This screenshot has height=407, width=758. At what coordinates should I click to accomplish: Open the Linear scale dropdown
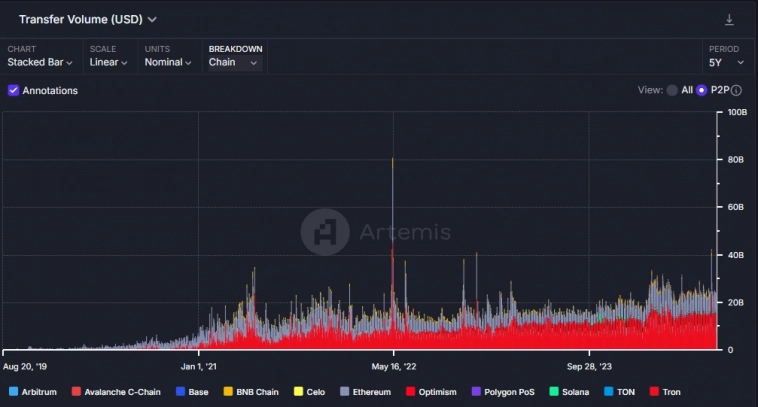point(108,62)
